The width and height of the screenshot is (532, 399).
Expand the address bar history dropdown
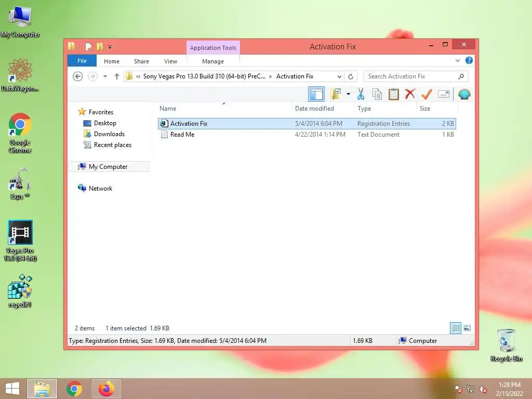tap(339, 76)
